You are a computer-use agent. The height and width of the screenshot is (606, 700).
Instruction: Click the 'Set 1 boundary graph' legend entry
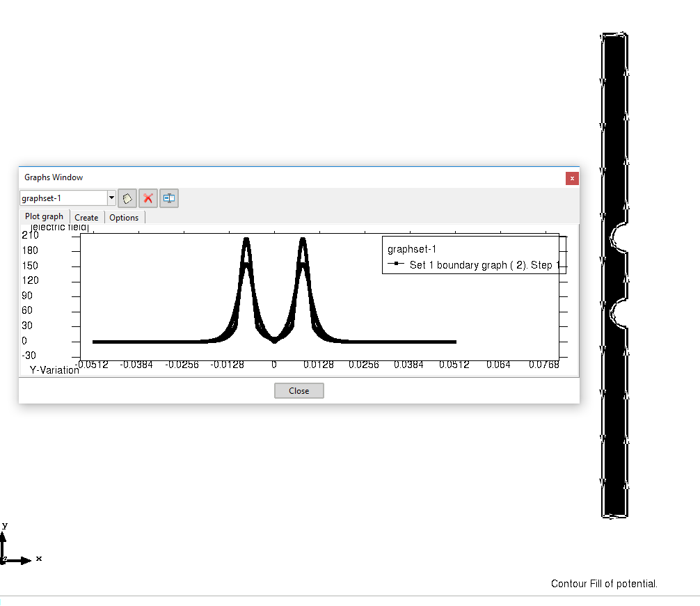[x=480, y=265]
